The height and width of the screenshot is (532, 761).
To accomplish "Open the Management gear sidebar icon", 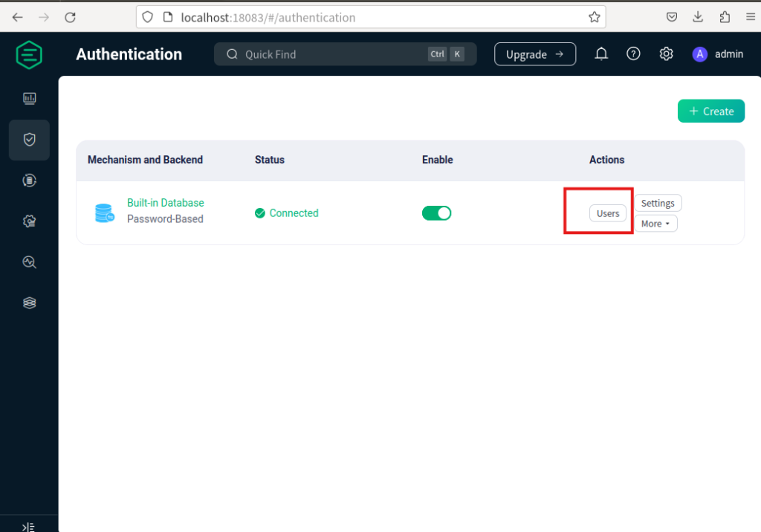I will tap(29, 221).
